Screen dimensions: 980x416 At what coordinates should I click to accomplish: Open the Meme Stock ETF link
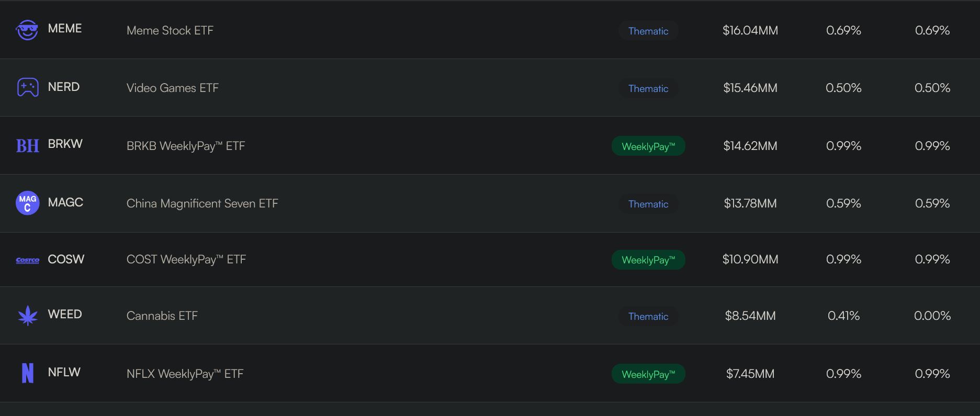[x=170, y=30]
